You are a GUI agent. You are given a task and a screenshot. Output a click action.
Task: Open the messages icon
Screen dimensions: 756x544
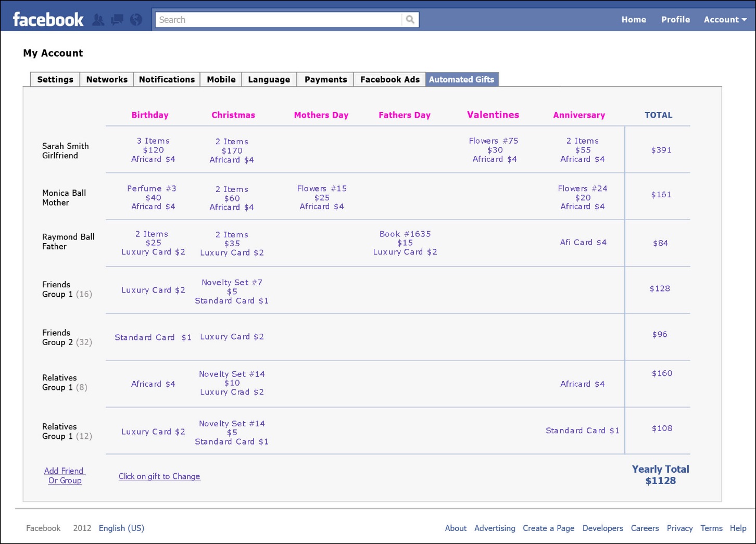(117, 20)
